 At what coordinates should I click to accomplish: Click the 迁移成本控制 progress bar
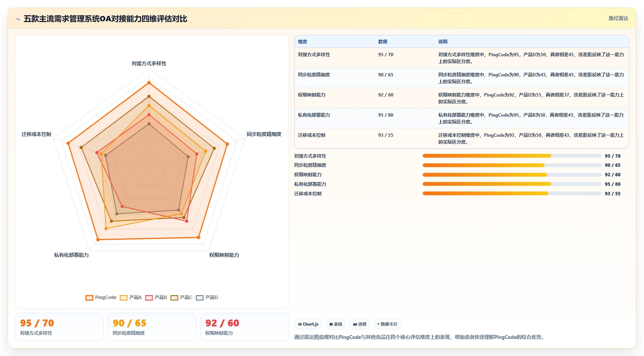[x=512, y=193]
